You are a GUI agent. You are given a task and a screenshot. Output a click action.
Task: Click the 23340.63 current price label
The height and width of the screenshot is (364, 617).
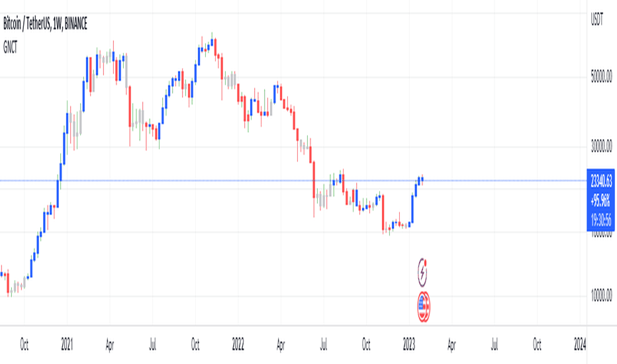[601, 181]
